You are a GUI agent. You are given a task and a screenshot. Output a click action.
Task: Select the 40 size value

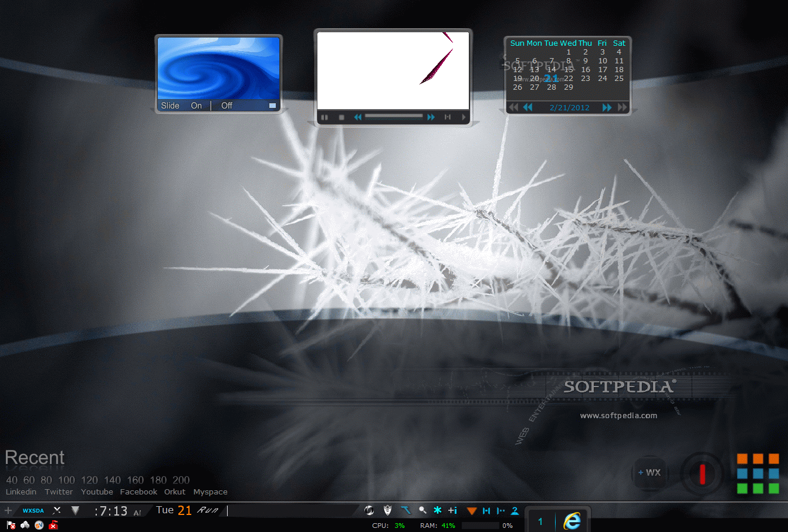[12, 480]
